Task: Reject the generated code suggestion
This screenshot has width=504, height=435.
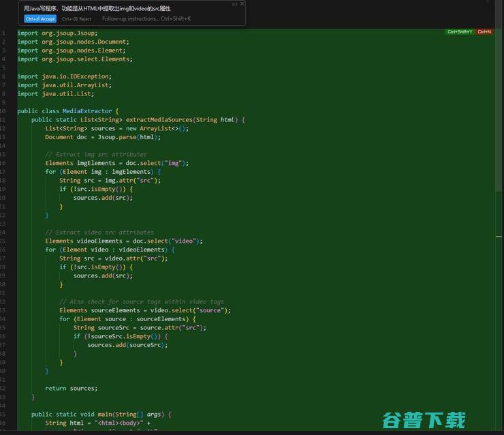Action: pyautogui.click(x=76, y=19)
